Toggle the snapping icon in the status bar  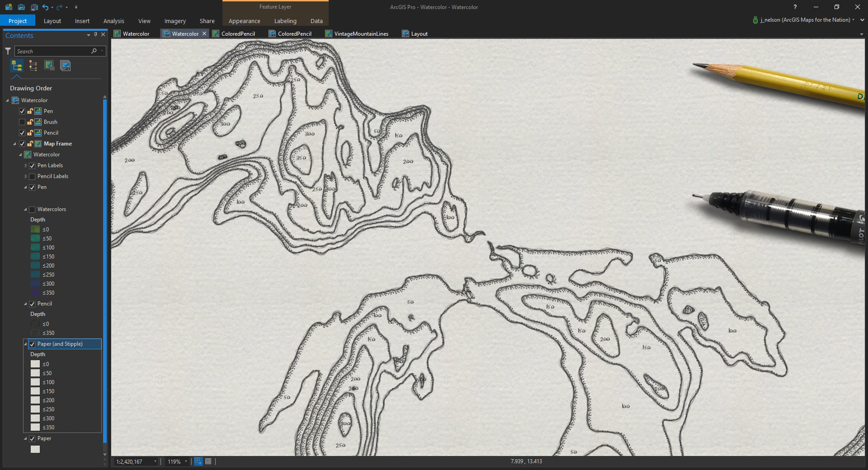coord(198,461)
